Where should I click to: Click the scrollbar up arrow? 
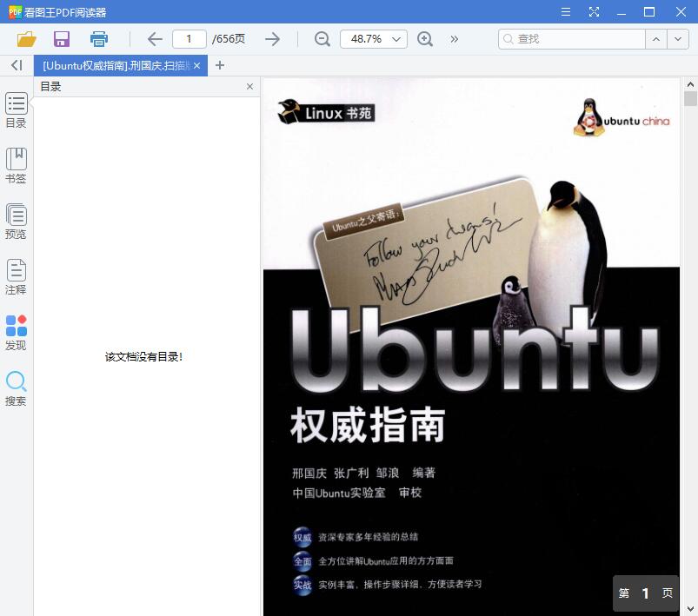(690, 84)
